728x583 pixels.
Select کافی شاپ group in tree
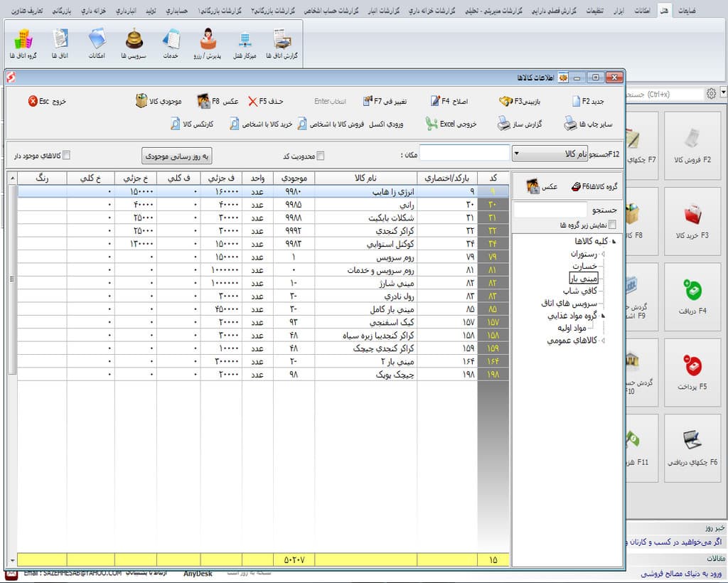(x=580, y=291)
